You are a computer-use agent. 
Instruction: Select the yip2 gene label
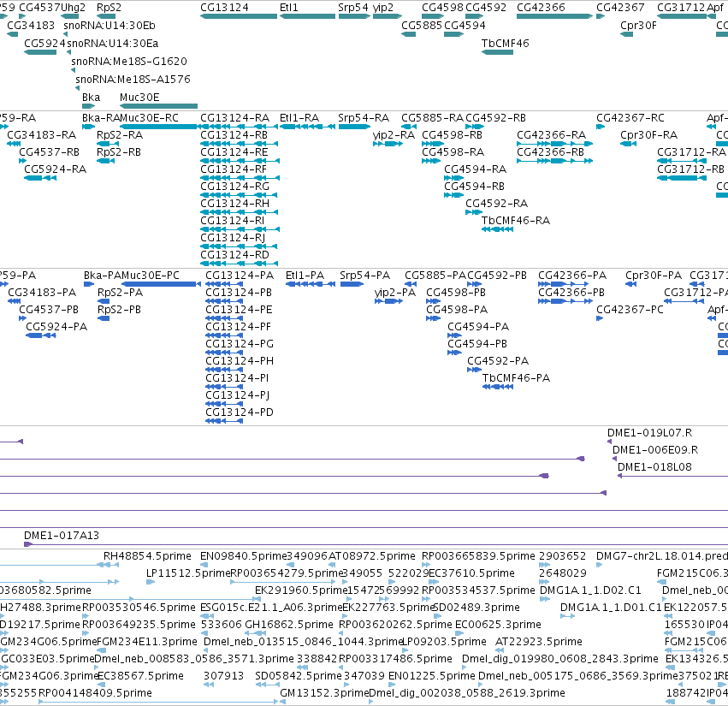(383, 8)
